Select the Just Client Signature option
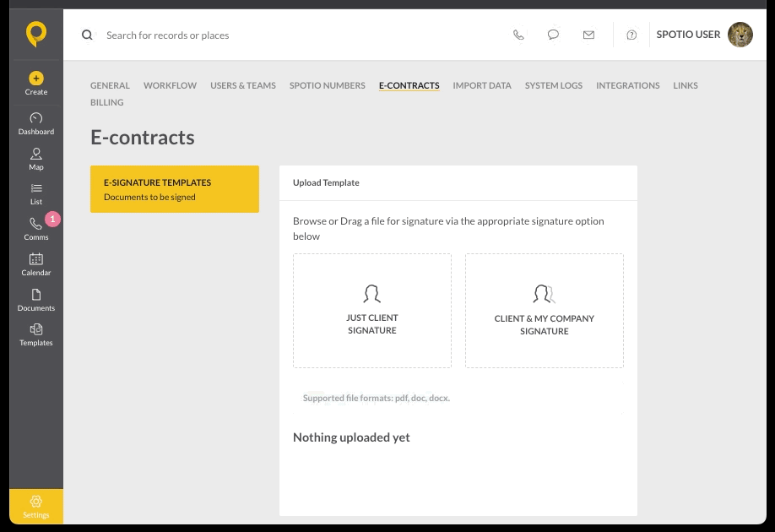 372,310
